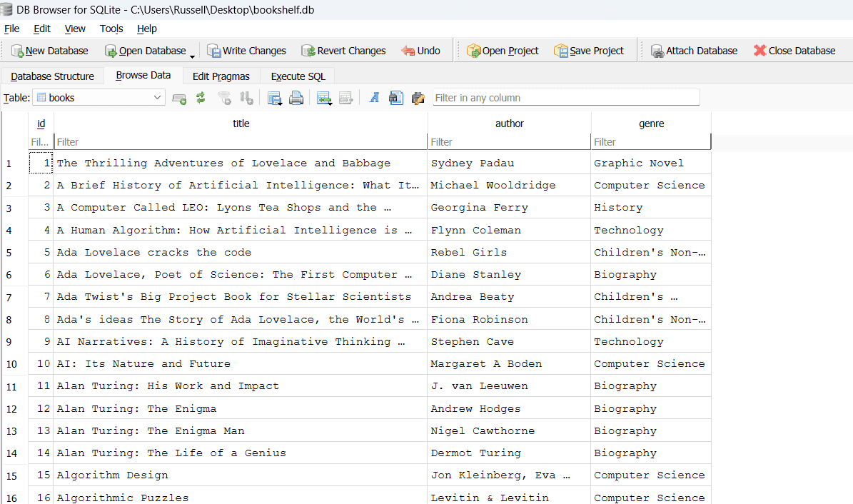Click the New Database icon

click(x=18, y=51)
